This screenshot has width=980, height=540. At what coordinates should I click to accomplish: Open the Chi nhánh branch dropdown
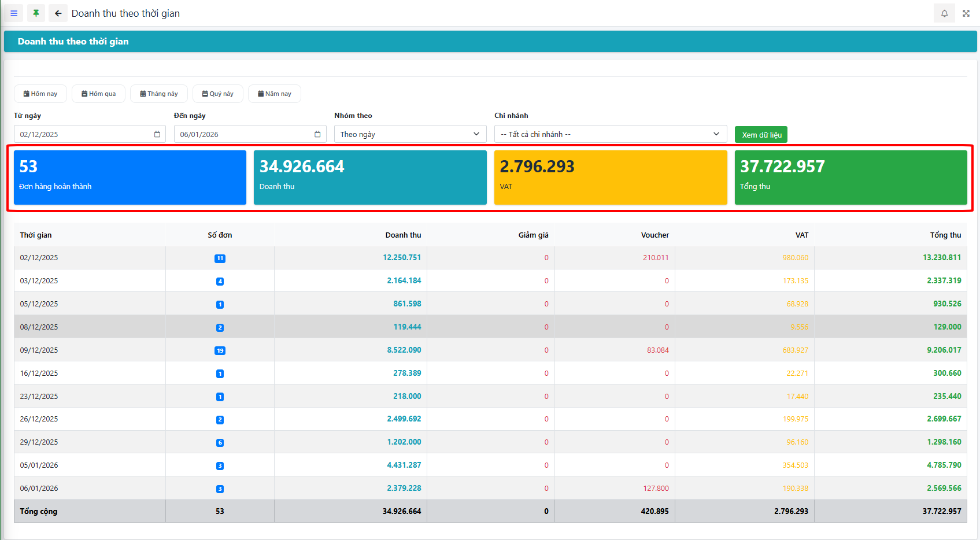tap(610, 134)
